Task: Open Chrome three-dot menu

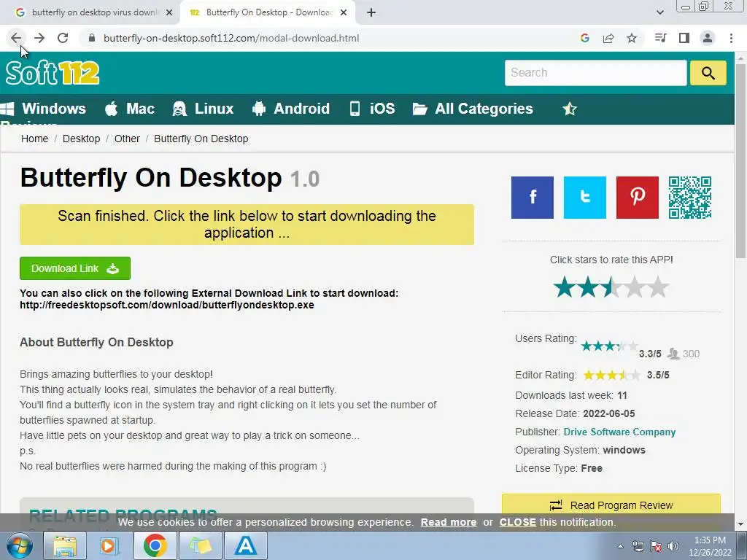Action: [x=731, y=38]
